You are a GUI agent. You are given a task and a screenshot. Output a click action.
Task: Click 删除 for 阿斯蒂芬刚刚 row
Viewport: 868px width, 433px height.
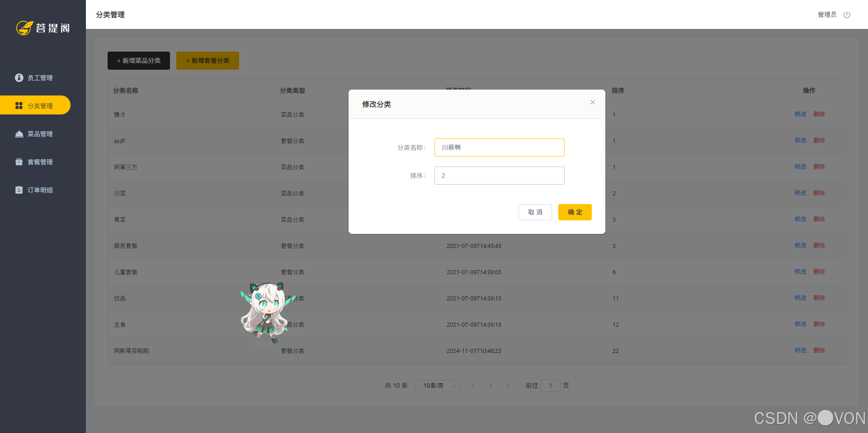coord(819,350)
